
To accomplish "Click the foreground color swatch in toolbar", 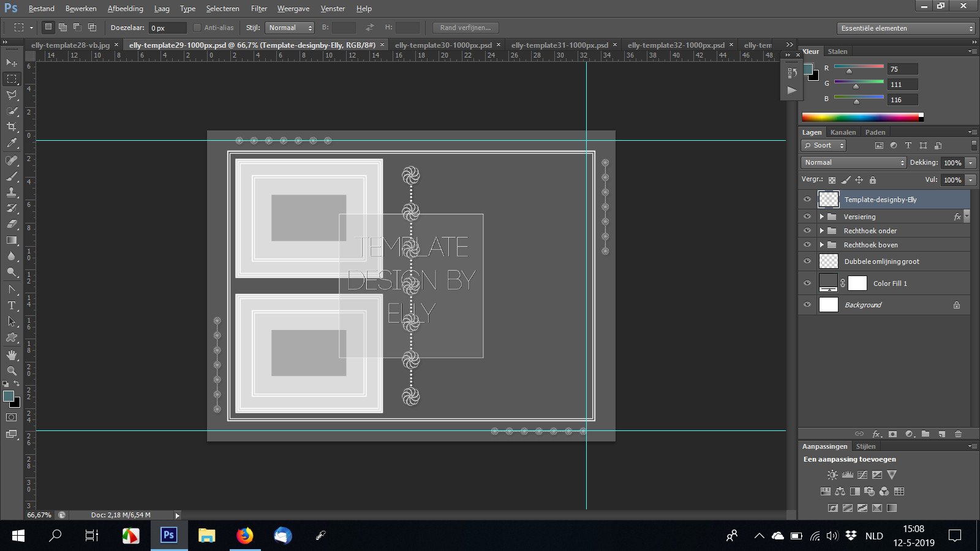I will point(9,396).
